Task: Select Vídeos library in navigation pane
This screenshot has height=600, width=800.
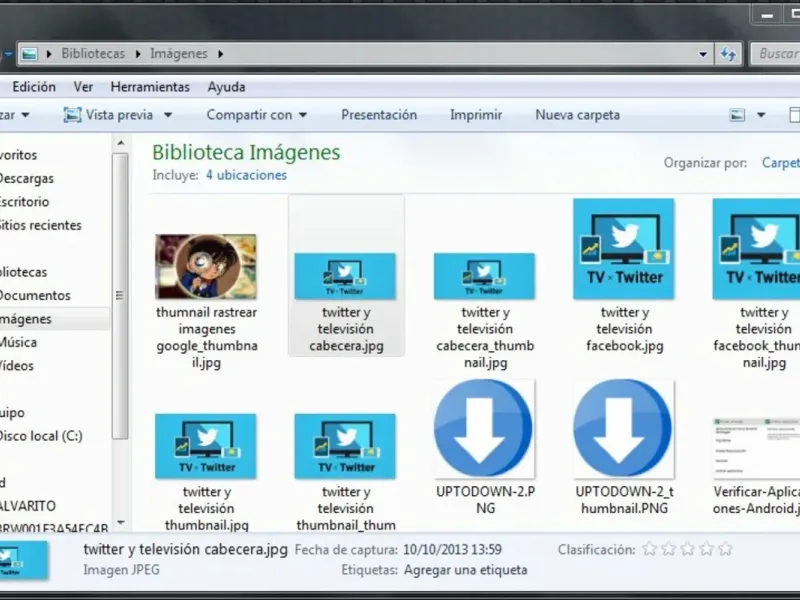Action: coord(17,366)
